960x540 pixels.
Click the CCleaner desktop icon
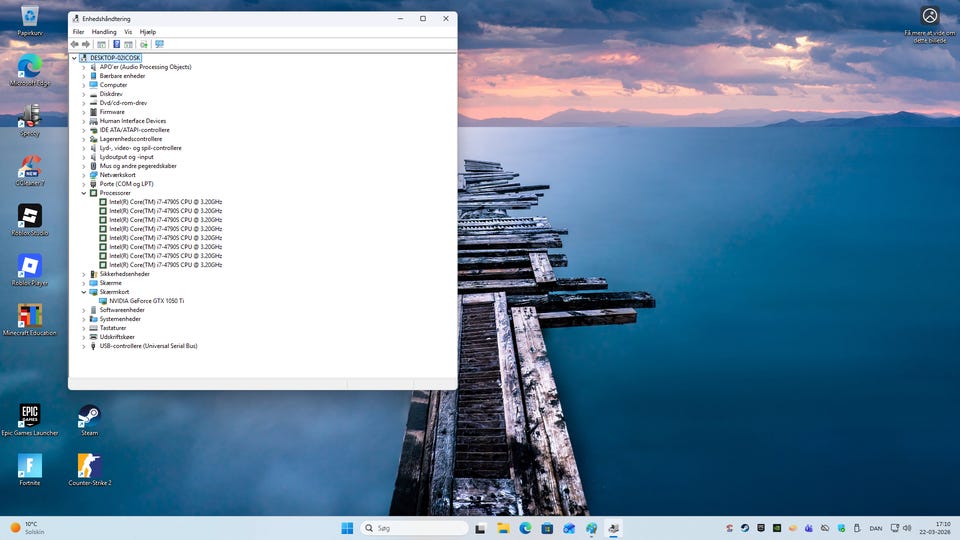(x=29, y=170)
